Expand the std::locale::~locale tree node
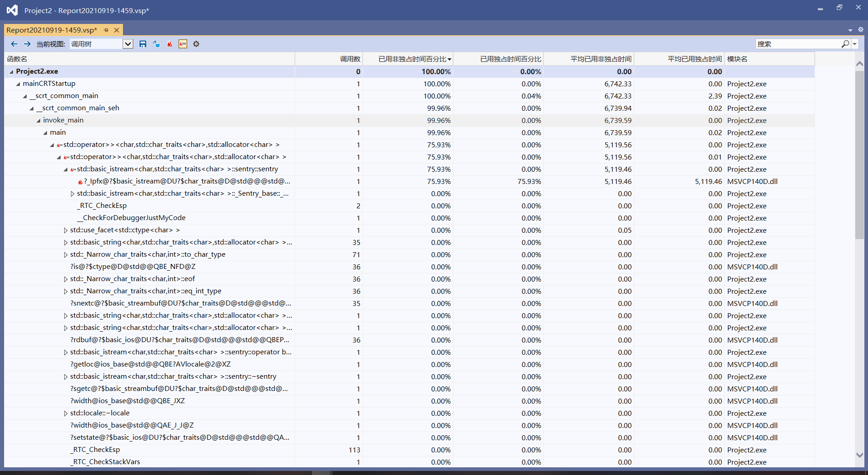Screen dimensions: 868x475 [x=66, y=414]
